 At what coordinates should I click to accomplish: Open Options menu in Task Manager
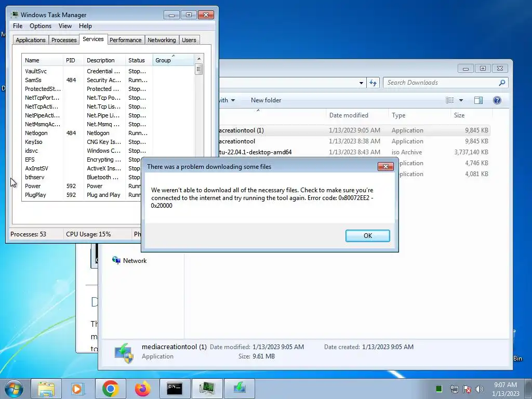click(41, 26)
